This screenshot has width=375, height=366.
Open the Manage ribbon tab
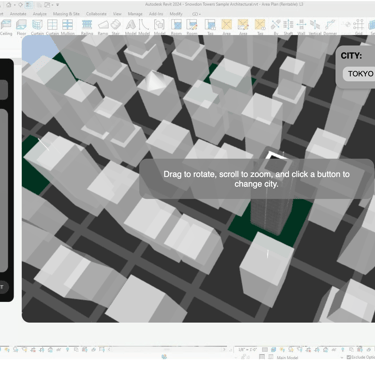(x=135, y=14)
